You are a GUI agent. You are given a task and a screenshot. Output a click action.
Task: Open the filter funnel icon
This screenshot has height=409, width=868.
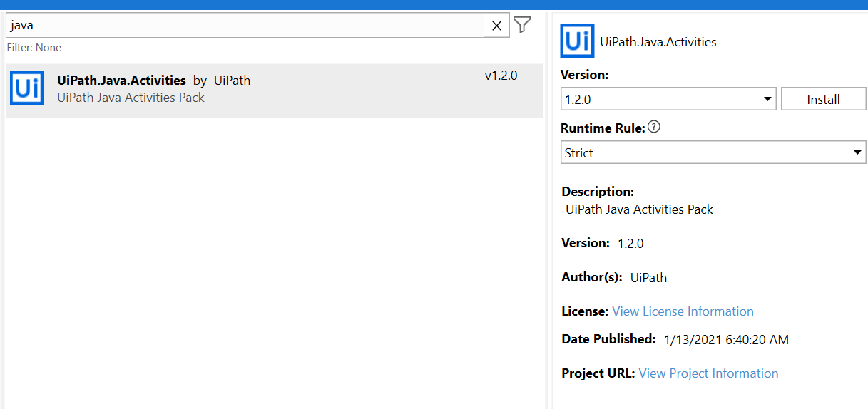(523, 25)
